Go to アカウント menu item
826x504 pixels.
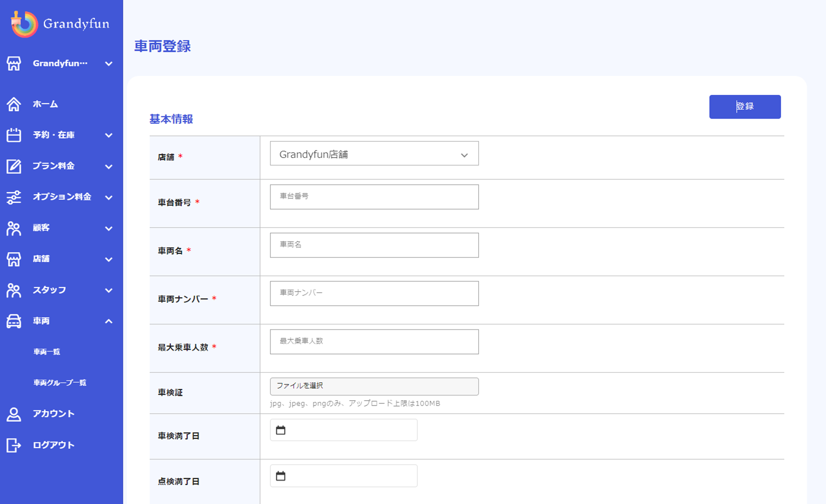pos(53,413)
